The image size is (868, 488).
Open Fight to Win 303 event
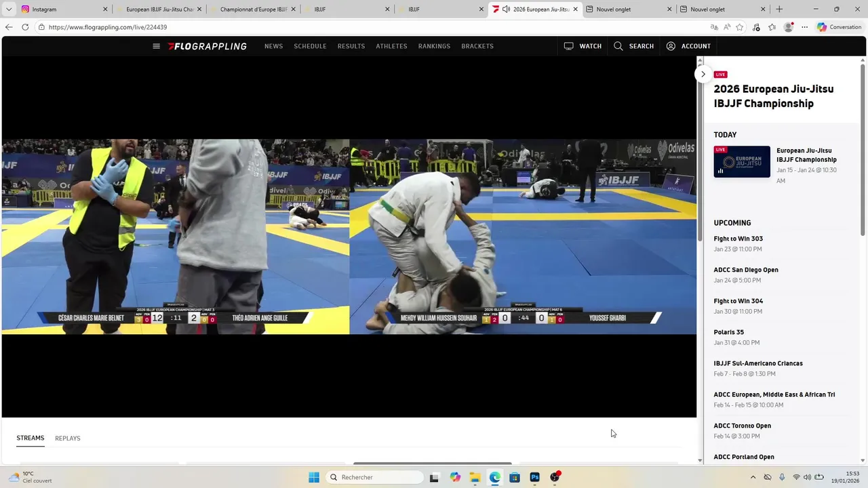(x=738, y=239)
